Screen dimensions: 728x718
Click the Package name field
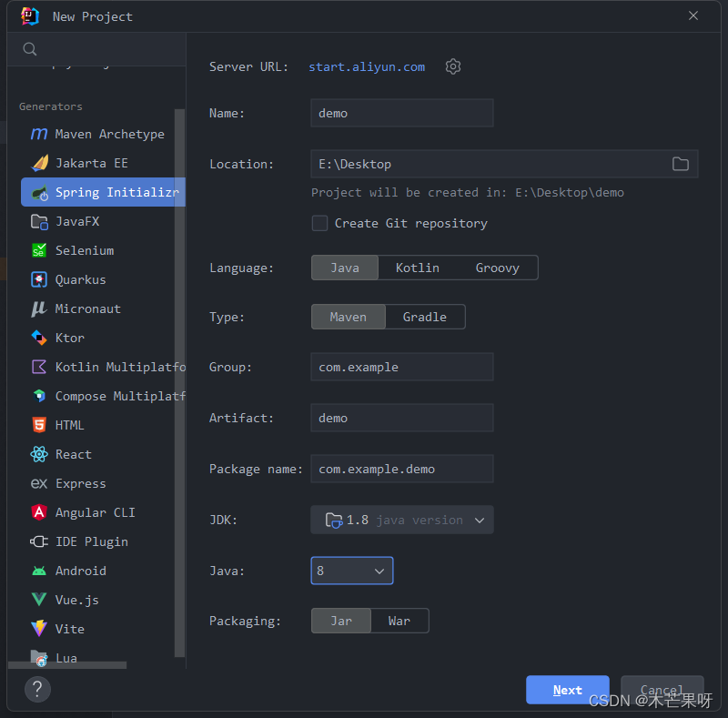[402, 469]
